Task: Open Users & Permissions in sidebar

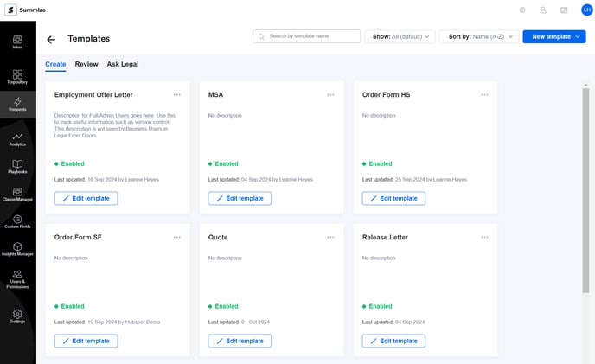Action: coord(17,278)
